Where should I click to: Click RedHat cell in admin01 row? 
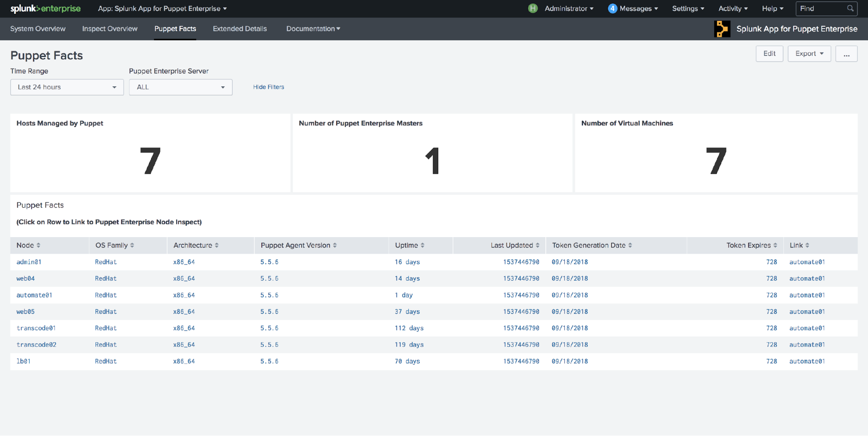(106, 262)
